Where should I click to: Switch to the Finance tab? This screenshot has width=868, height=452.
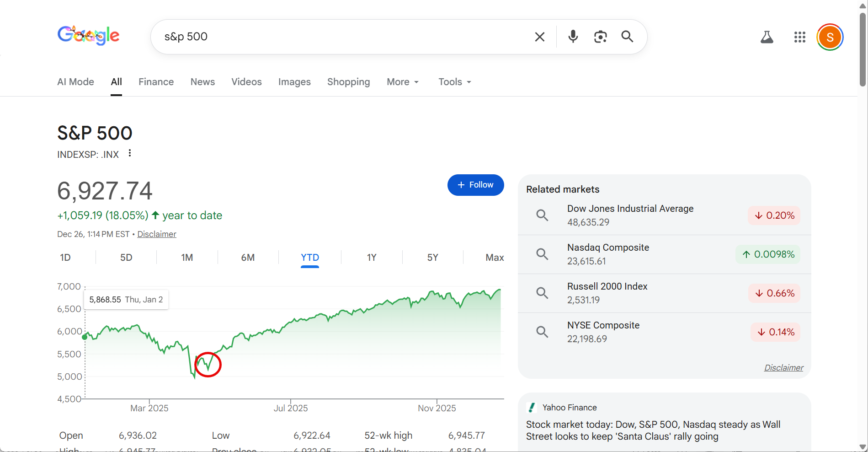click(156, 82)
